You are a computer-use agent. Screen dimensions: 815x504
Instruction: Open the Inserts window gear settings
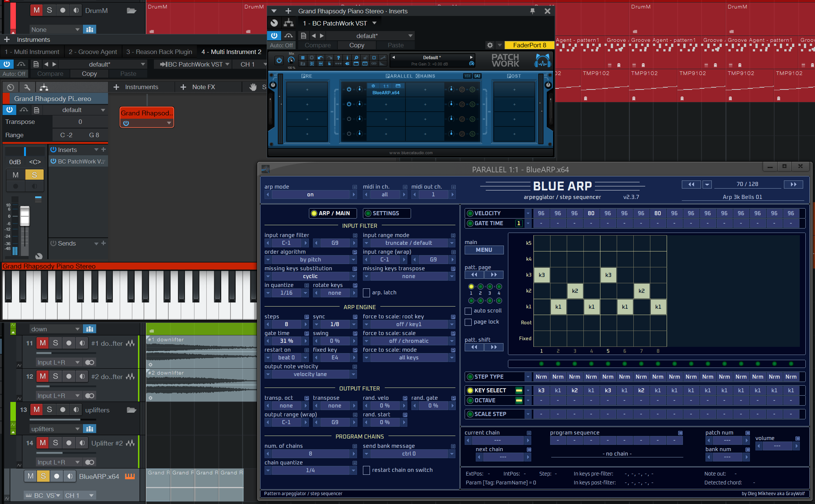pyautogui.click(x=490, y=45)
